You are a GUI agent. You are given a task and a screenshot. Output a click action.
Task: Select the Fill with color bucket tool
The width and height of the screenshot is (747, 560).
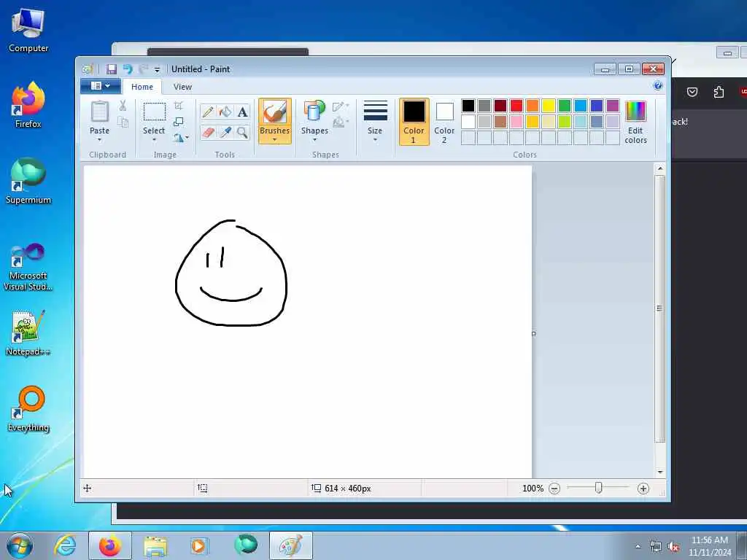(225, 112)
